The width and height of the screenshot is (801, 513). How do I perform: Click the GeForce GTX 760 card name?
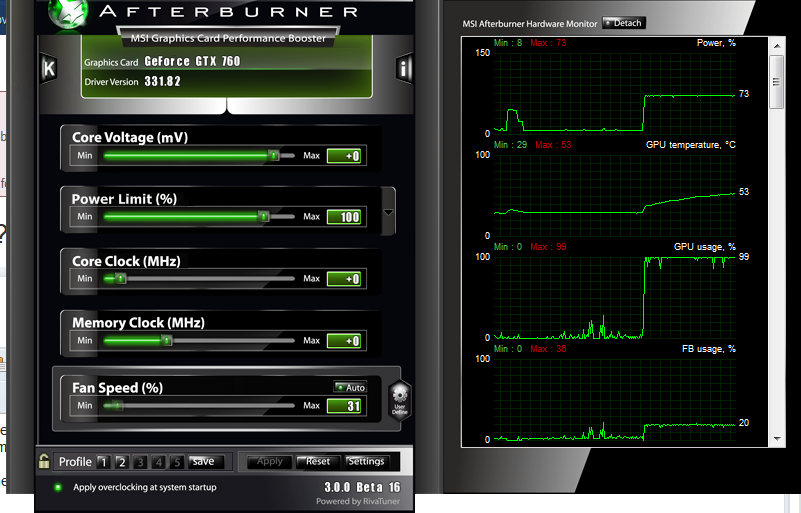coord(192,61)
